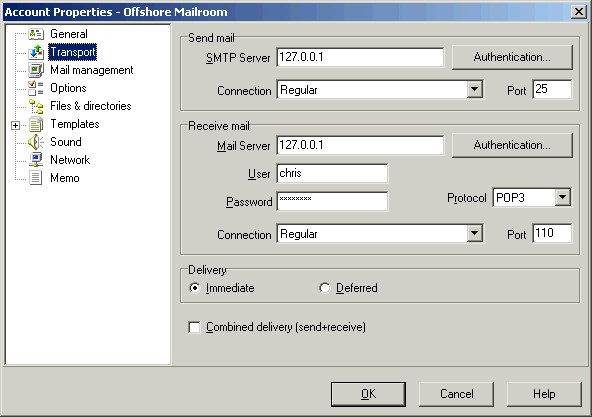The width and height of the screenshot is (592, 417).
Task: Click Send mail Authentication button
Action: click(x=512, y=57)
